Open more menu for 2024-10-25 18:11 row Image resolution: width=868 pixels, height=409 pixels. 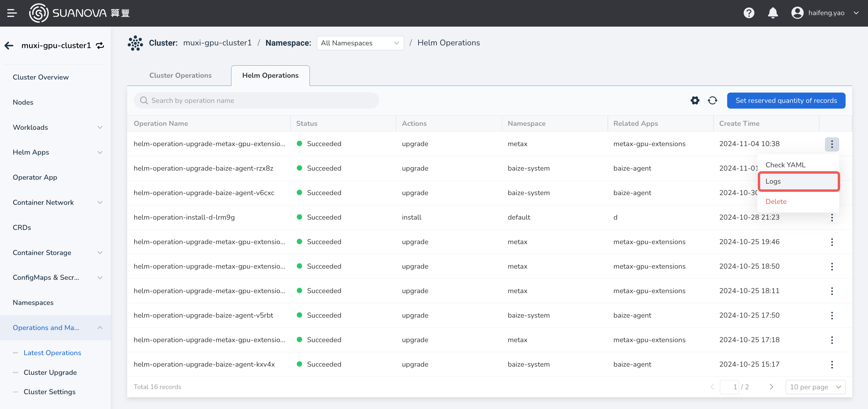tap(832, 291)
